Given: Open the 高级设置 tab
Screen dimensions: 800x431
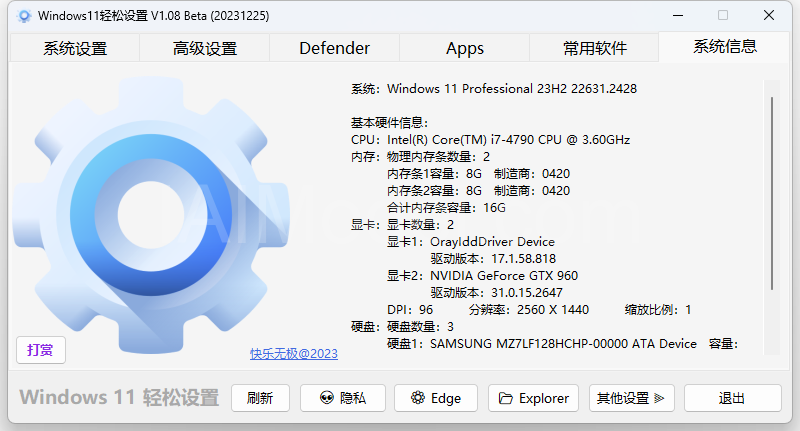Looking at the screenshot, I should 205,48.
